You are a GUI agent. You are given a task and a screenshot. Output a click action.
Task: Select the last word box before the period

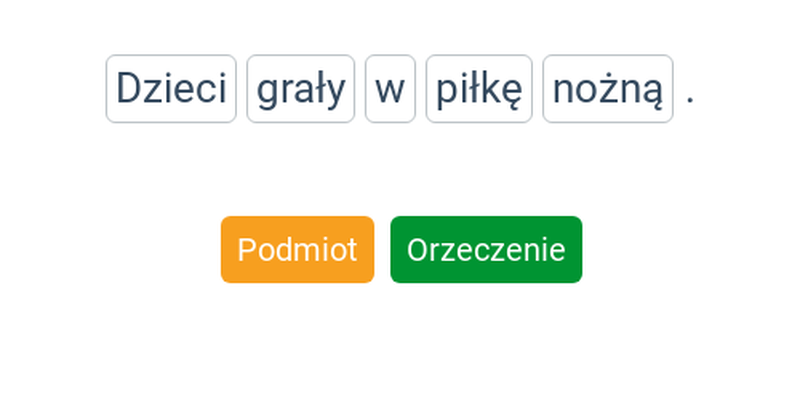click(x=608, y=89)
